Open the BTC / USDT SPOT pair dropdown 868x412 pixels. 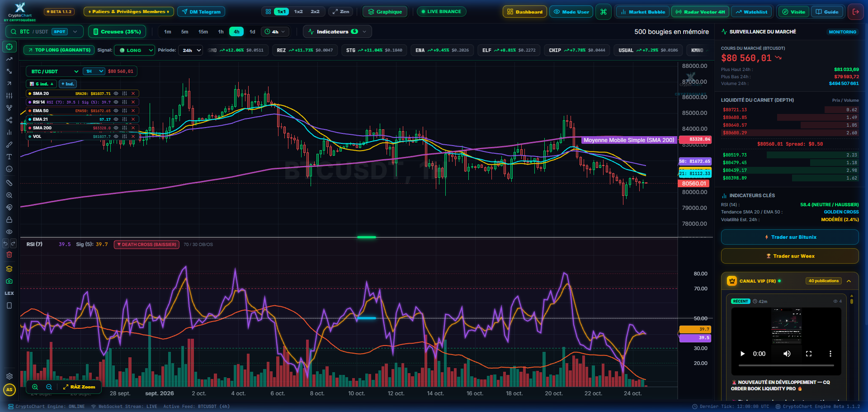[x=44, y=32]
